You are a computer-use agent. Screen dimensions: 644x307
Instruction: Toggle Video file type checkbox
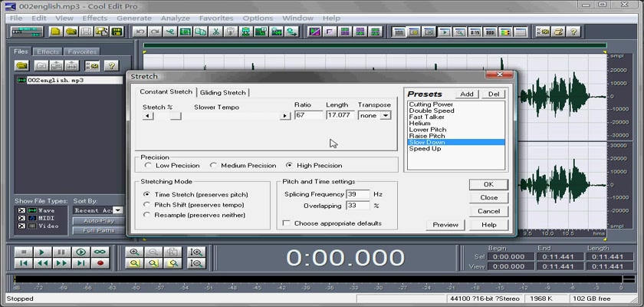tap(21, 226)
